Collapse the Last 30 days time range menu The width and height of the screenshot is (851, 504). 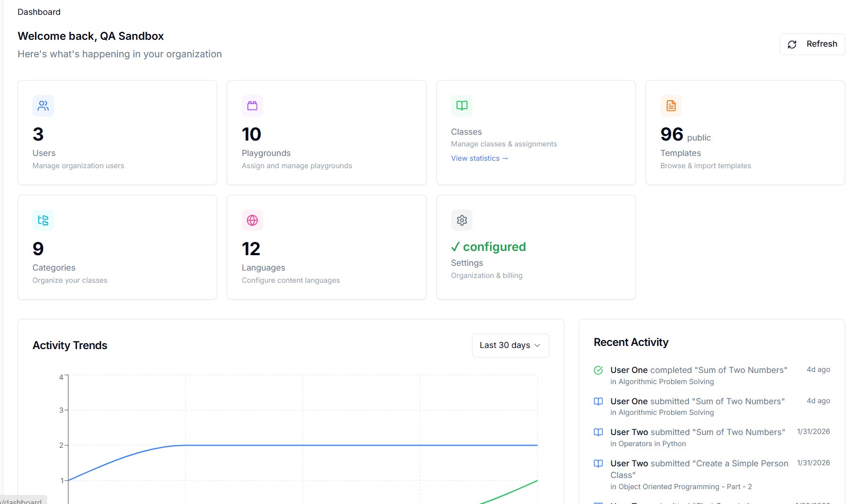[510, 345]
